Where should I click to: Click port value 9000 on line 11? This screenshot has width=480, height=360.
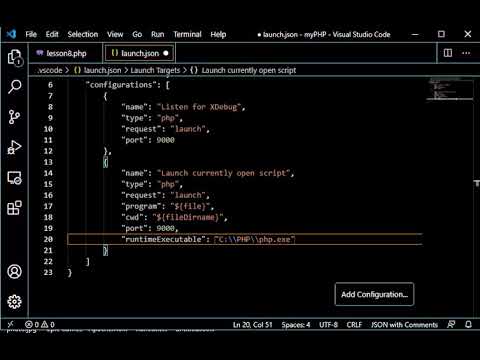[165, 140]
